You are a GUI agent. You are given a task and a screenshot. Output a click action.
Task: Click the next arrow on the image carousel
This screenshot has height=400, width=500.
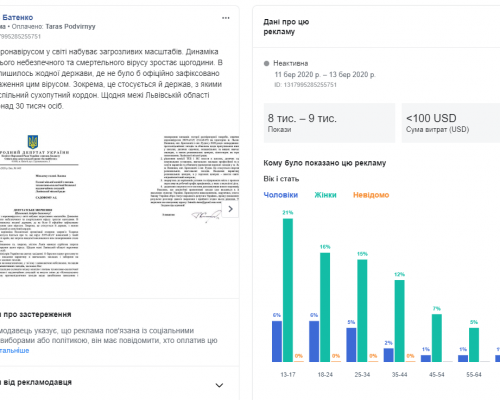click(230, 209)
